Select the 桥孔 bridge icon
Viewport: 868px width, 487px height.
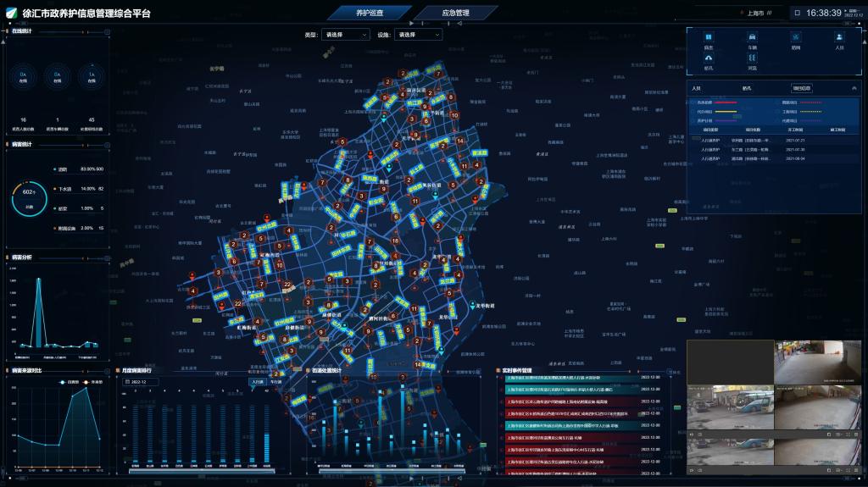pos(709,58)
